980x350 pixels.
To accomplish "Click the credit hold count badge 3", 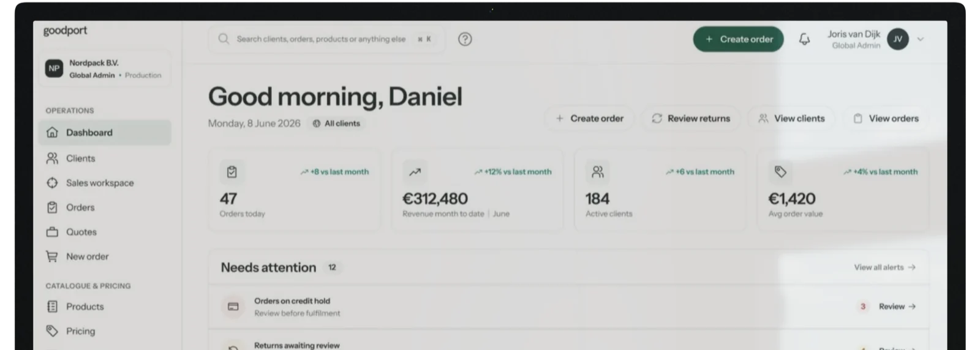I will [863, 307].
